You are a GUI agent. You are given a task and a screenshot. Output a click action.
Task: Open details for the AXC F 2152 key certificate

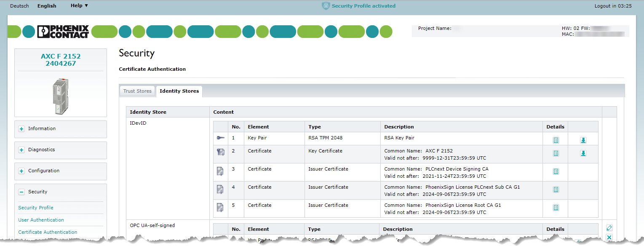point(556,153)
